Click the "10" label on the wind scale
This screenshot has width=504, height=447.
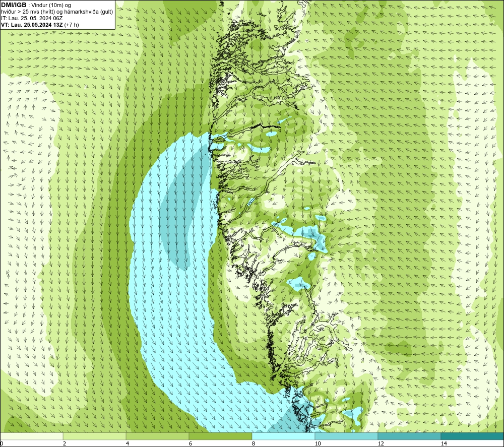coord(318,443)
